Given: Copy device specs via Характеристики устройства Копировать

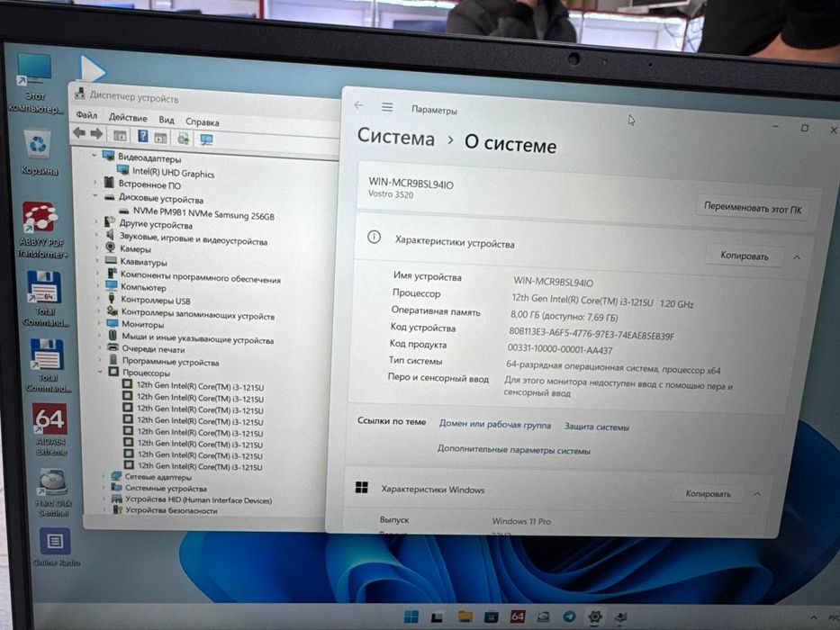Looking at the screenshot, I should pos(744,256).
